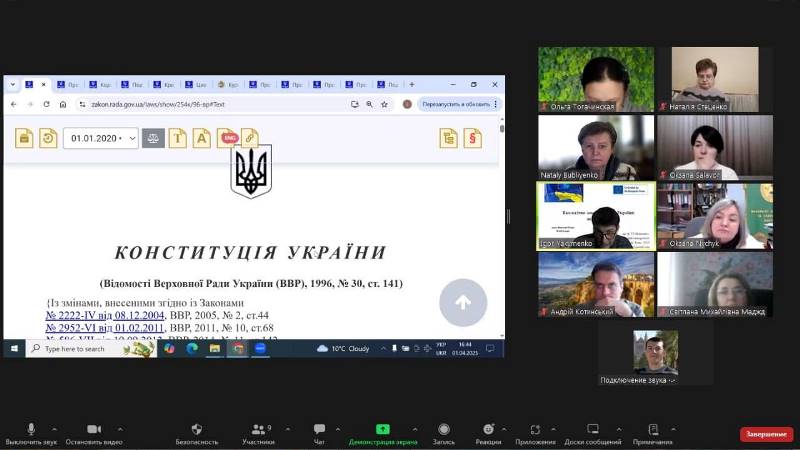The width and height of the screenshot is (800, 450).
Task: Click the T text view icon
Action: 178,138
